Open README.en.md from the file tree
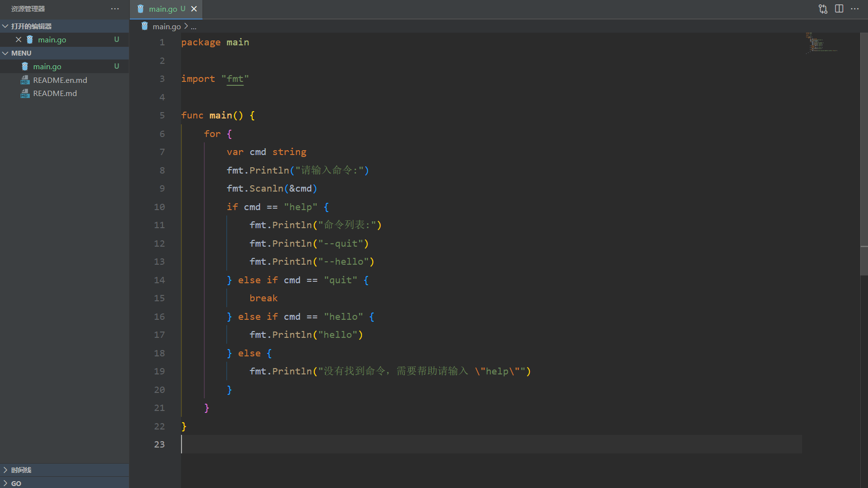The height and width of the screenshot is (488, 868). click(60, 80)
